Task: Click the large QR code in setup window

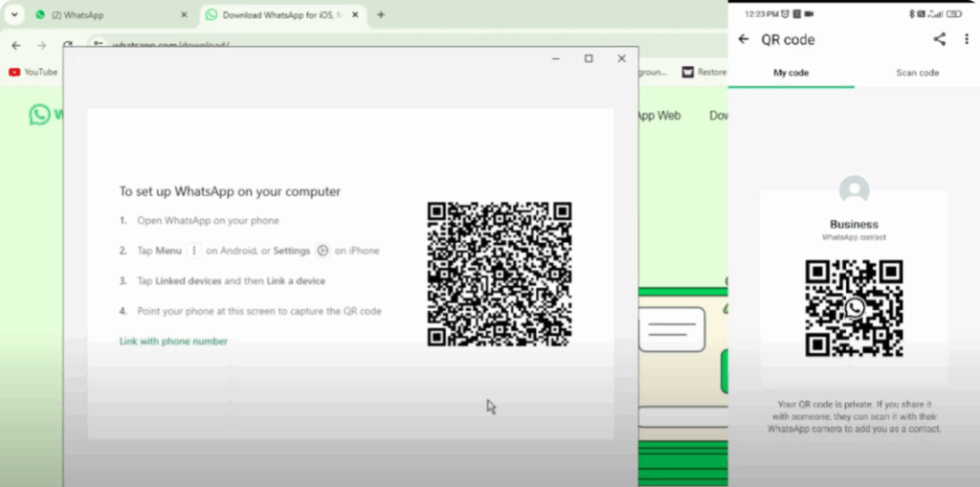Action: tap(499, 274)
